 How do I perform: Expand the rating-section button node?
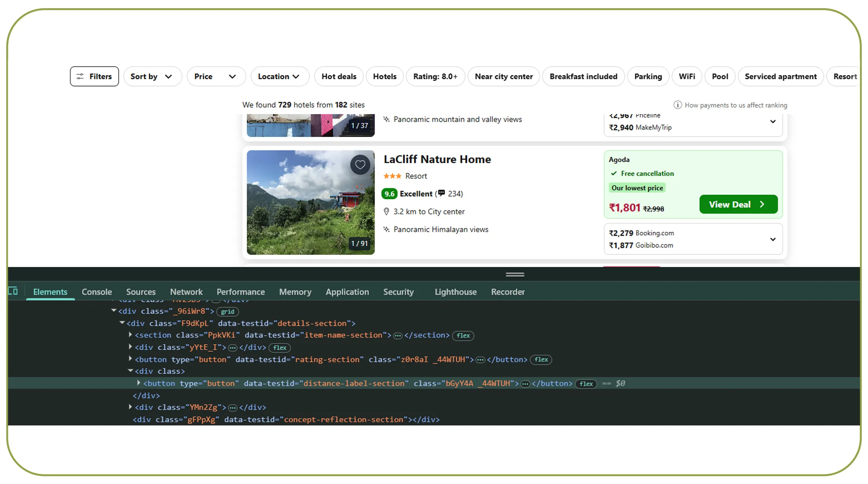[x=130, y=359]
